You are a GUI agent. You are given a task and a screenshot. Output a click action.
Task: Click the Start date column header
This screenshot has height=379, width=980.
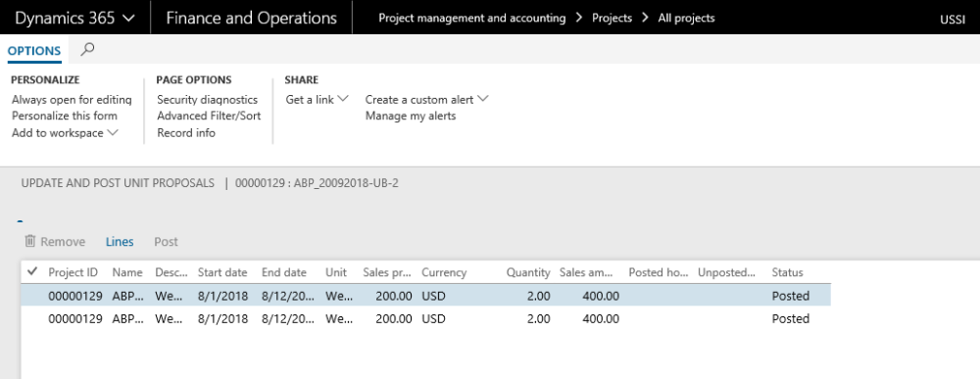coord(222,272)
